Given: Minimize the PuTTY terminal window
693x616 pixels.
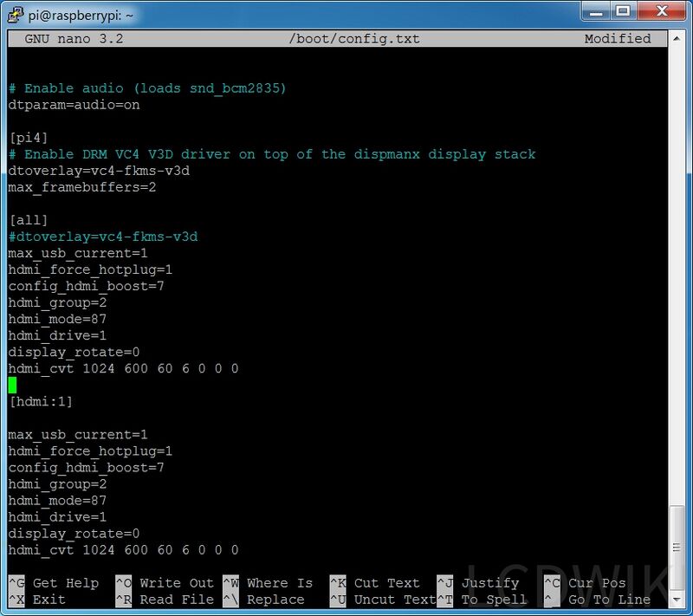Looking at the screenshot, I should (x=596, y=10).
